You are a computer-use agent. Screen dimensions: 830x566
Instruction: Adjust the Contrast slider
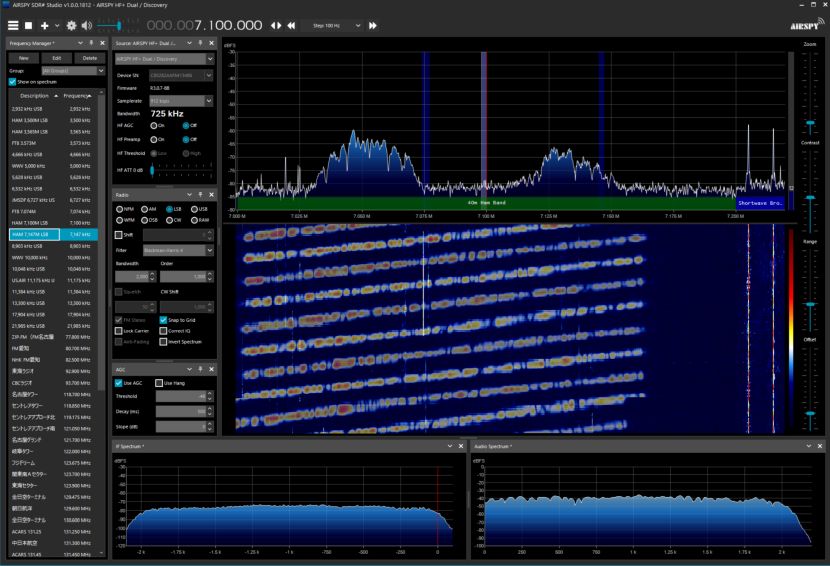810,197
